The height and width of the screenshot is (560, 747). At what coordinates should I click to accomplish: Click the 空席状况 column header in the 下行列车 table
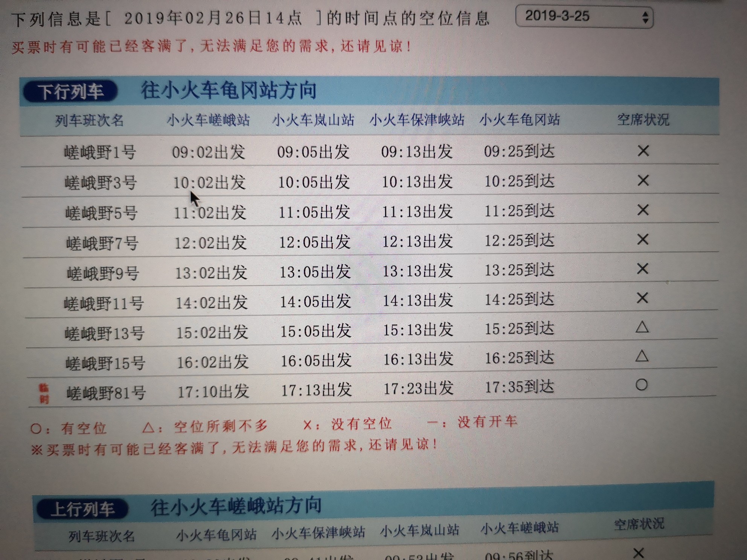click(x=643, y=120)
